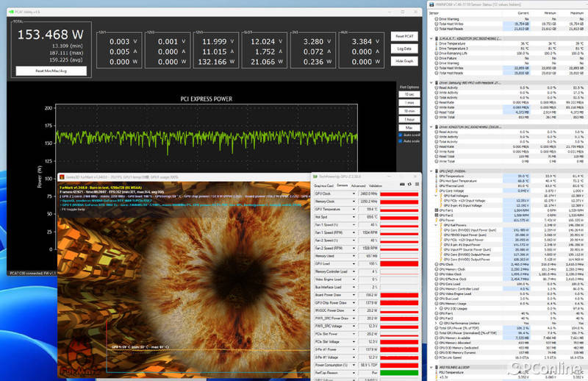The image size is (588, 381).
Task: Click GPU Temperature sensor icon in HWiNFO
Action: point(437,176)
